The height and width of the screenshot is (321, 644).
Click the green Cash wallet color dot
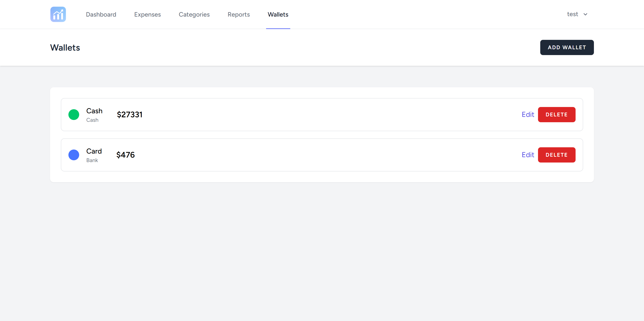tap(74, 115)
